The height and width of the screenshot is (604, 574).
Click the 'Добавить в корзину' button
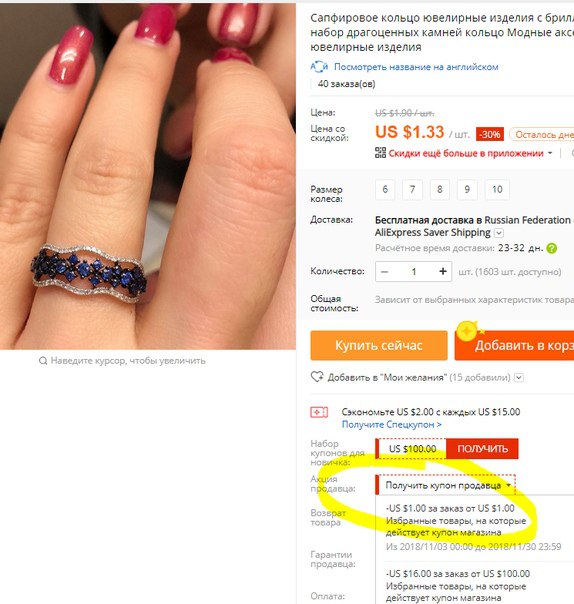(x=514, y=345)
